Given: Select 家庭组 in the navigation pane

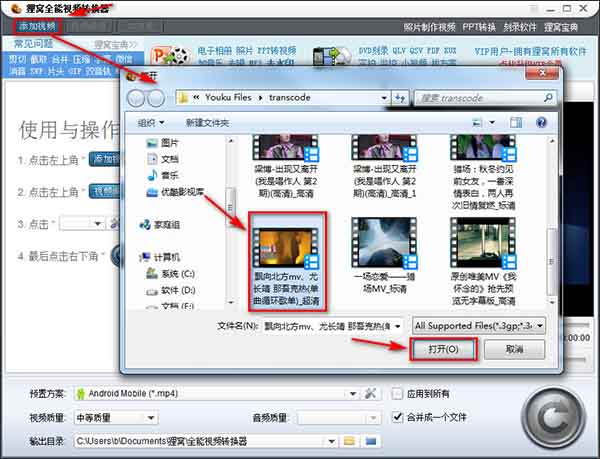Looking at the screenshot, I should tap(160, 225).
